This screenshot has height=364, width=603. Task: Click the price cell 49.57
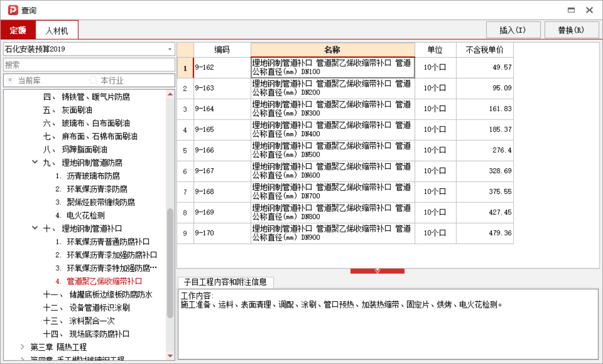484,67
